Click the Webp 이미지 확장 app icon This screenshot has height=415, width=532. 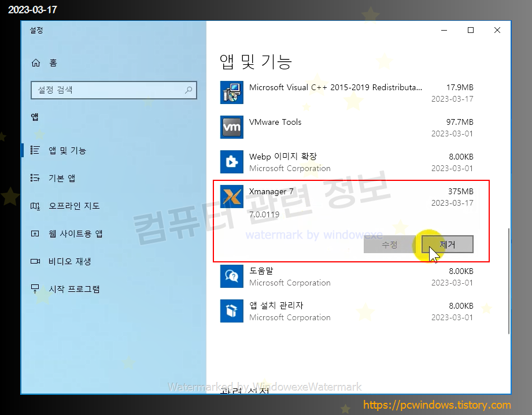coord(232,162)
